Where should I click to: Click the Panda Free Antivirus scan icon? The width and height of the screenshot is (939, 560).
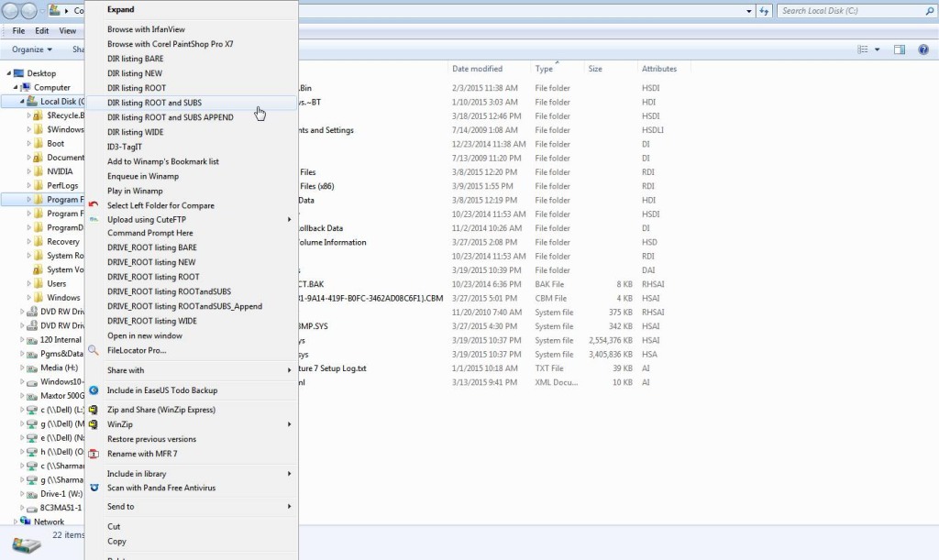[93, 488]
